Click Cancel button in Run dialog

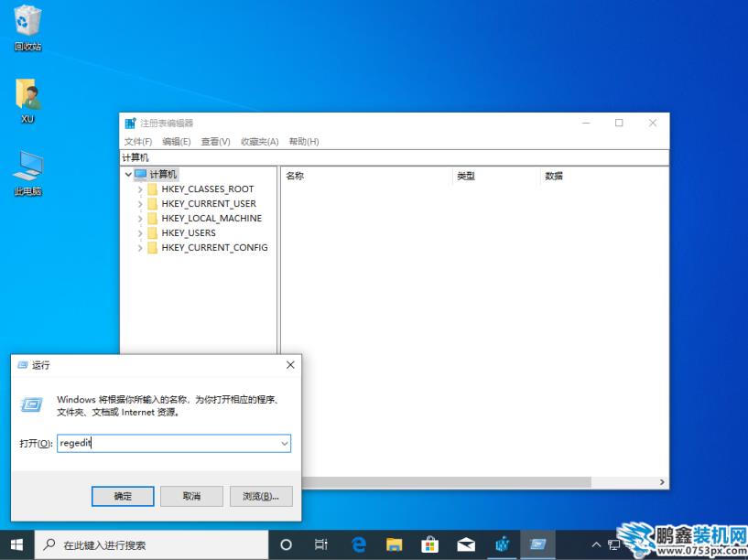tap(191, 496)
